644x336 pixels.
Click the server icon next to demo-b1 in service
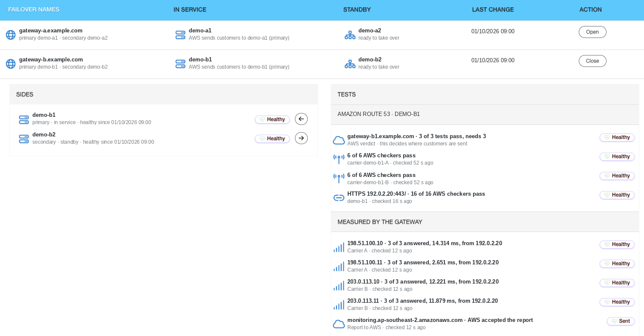[180, 64]
